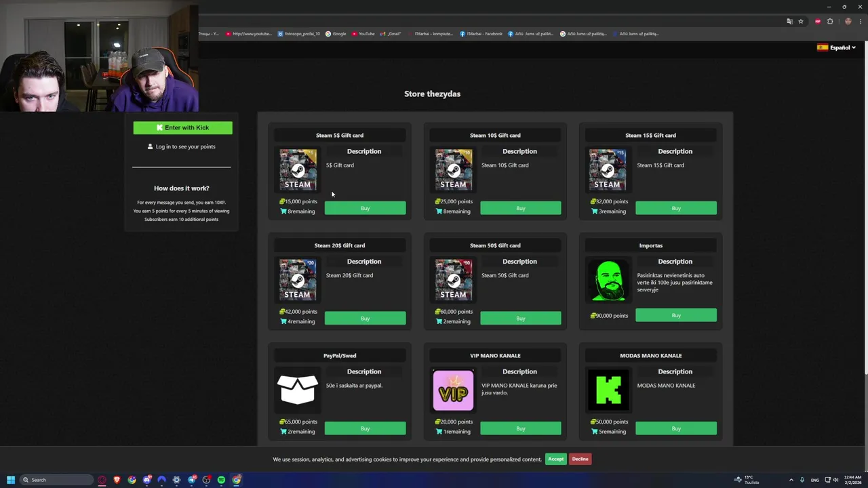Click the red extension icon in browser toolbar
This screenshot has width=868, height=488.
818,22
